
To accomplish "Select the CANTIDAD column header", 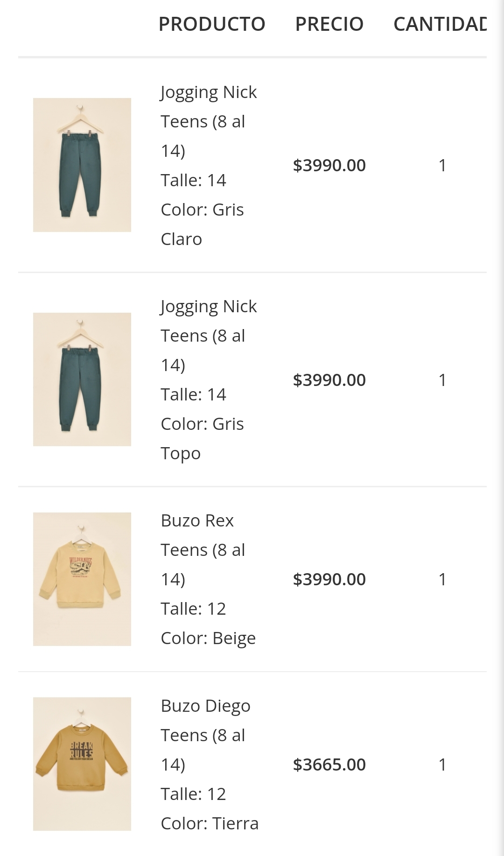I will pyautogui.click(x=440, y=24).
